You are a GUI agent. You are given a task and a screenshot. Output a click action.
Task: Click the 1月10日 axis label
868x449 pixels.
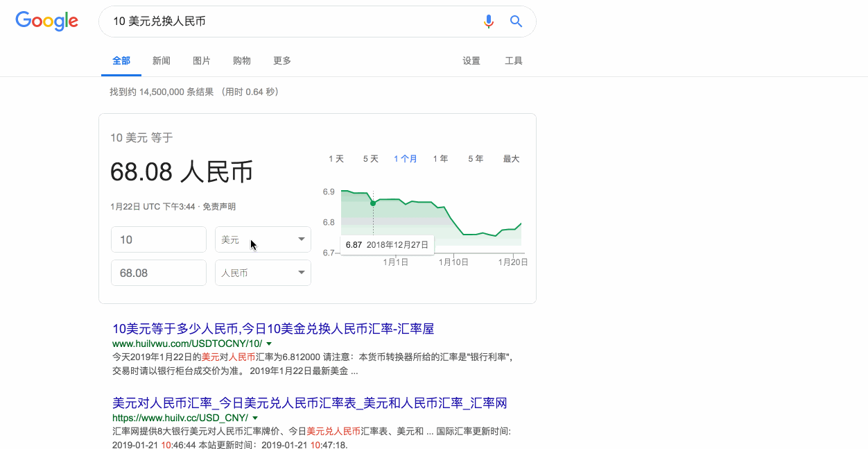coord(454,262)
